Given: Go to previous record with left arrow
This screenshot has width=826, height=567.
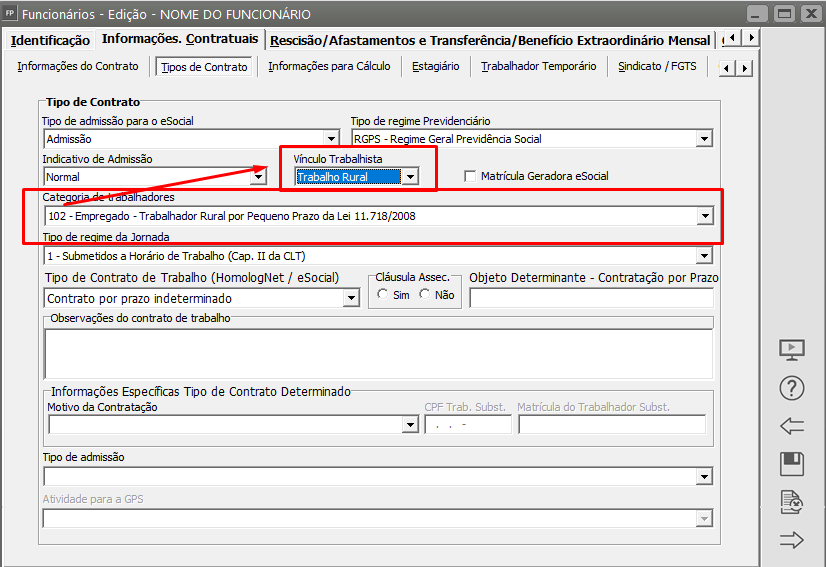Looking at the screenshot, I should tap(791, 426).
